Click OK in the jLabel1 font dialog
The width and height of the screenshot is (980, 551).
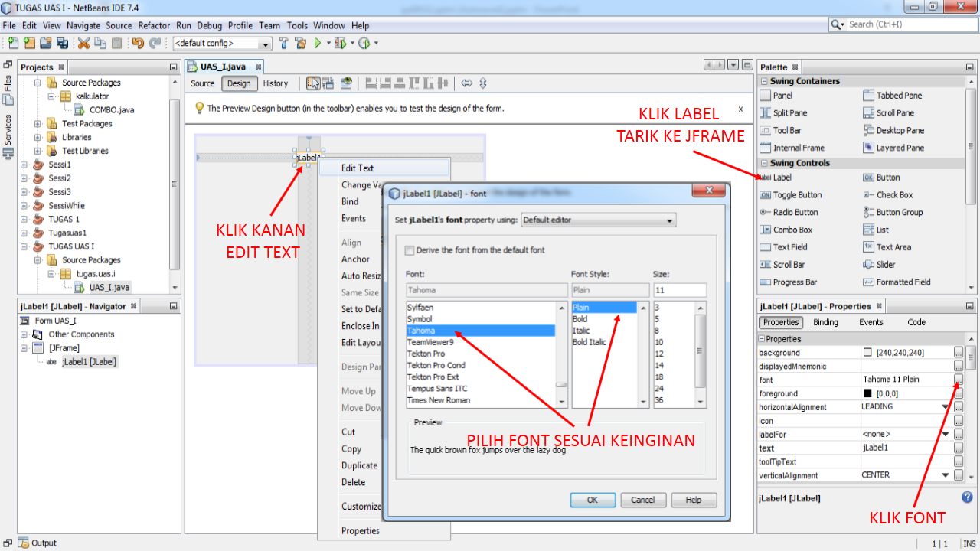593,499
